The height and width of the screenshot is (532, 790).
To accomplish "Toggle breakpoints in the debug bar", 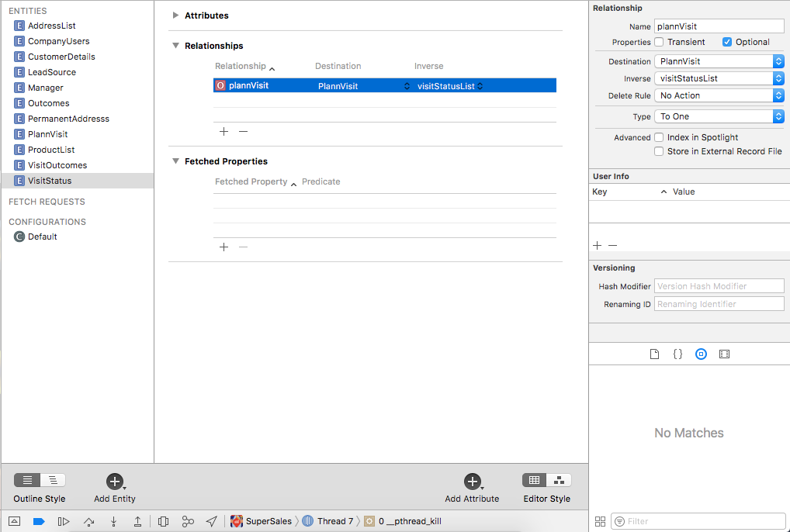I will coord(39,521).
